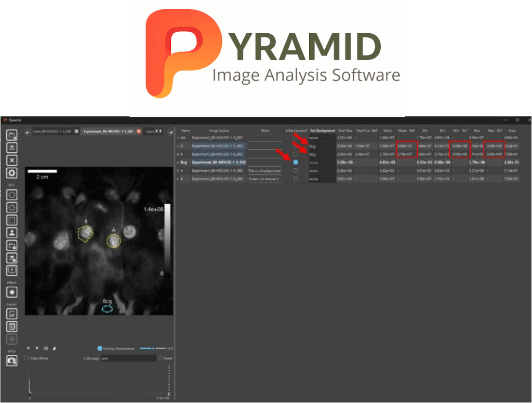Click the document-with-badge ROI icon

[12, 258]
